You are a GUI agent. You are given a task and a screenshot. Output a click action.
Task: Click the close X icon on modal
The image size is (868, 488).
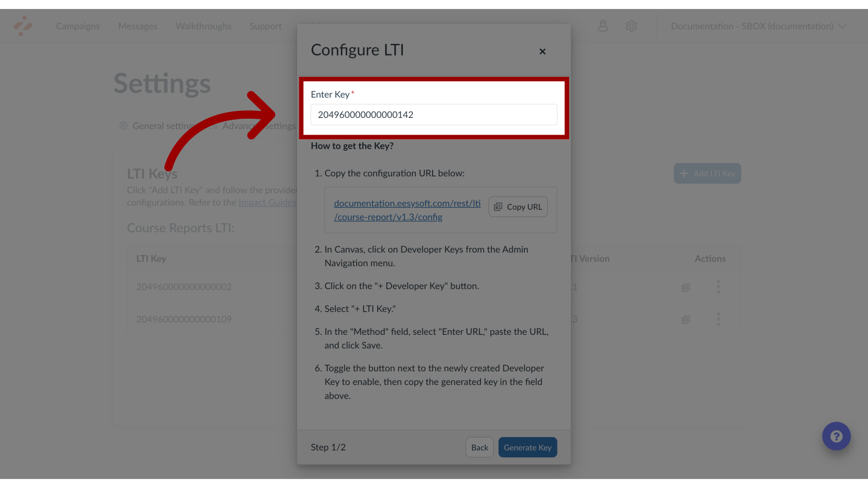point(542,51)
